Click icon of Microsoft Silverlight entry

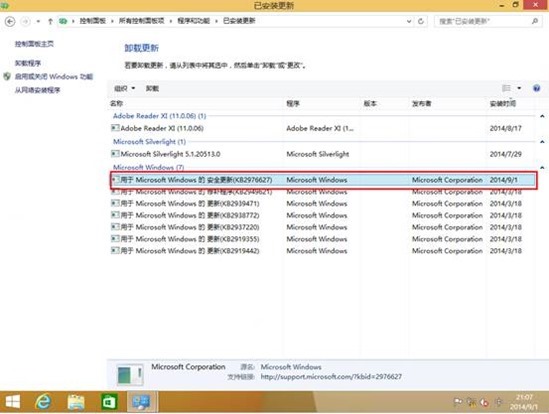tap(115, 153)
